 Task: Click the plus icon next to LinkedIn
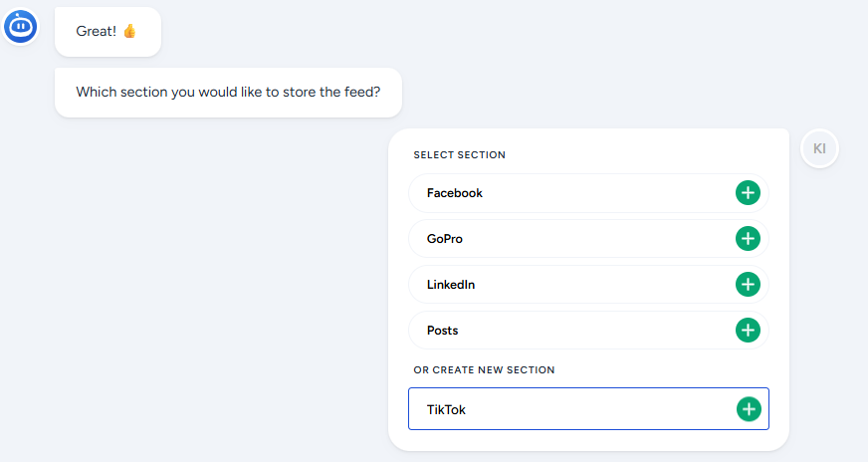click(748, 285)
